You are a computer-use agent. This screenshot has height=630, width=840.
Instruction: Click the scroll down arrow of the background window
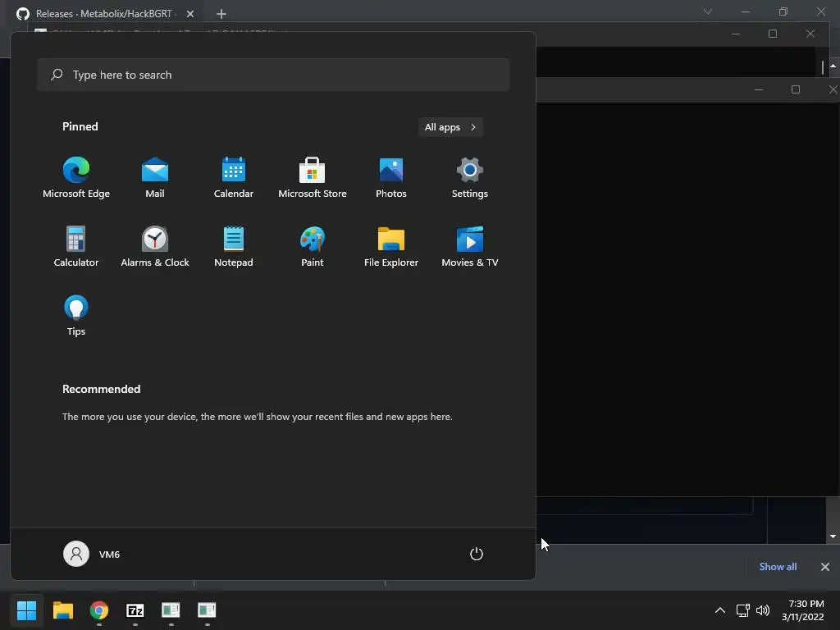(833, 536)
